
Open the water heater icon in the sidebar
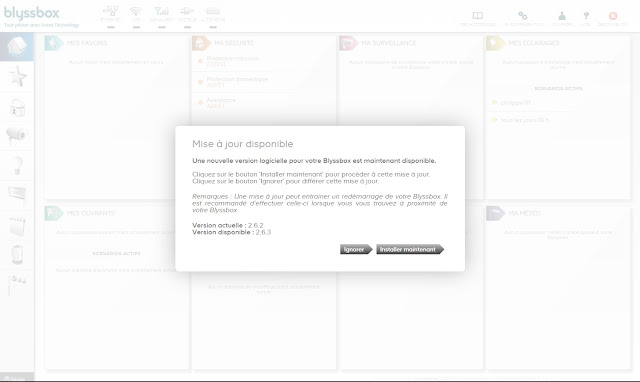click(18, 254)
